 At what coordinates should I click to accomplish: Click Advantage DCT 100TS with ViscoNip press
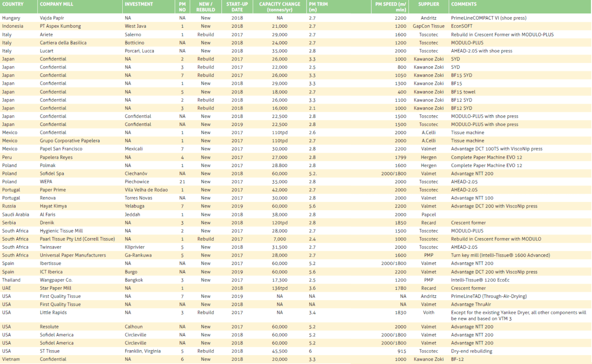pyautogui.click(x=497, y=149)
